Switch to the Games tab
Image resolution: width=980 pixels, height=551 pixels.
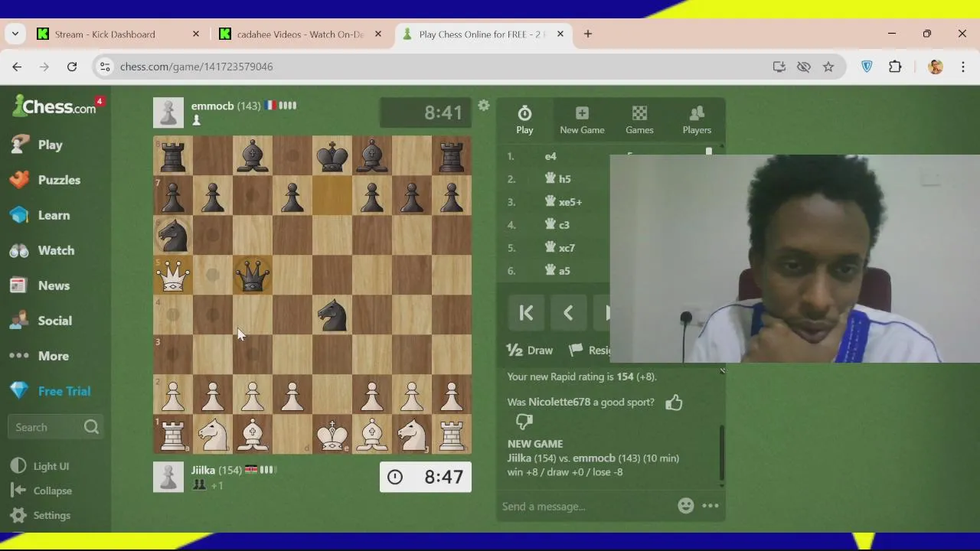[x=639, y=120]
